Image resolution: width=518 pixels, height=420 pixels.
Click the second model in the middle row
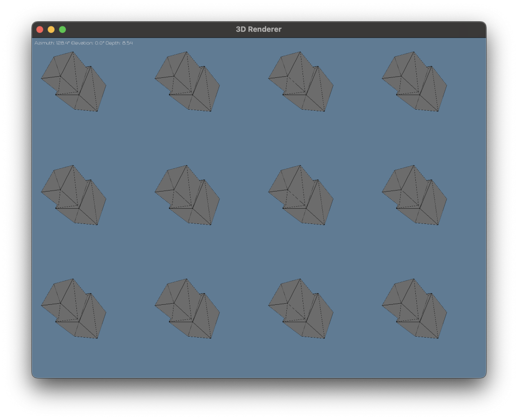click(x=187, y=195)
